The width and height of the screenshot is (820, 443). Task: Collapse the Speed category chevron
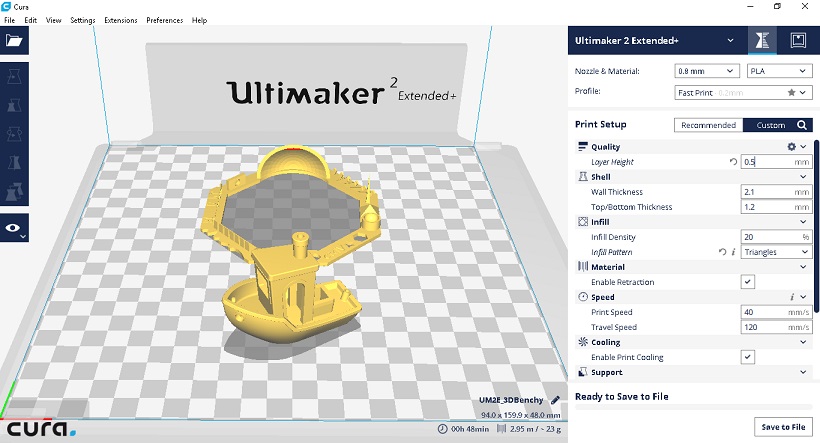pyautogui.click(x=803, y=297)
